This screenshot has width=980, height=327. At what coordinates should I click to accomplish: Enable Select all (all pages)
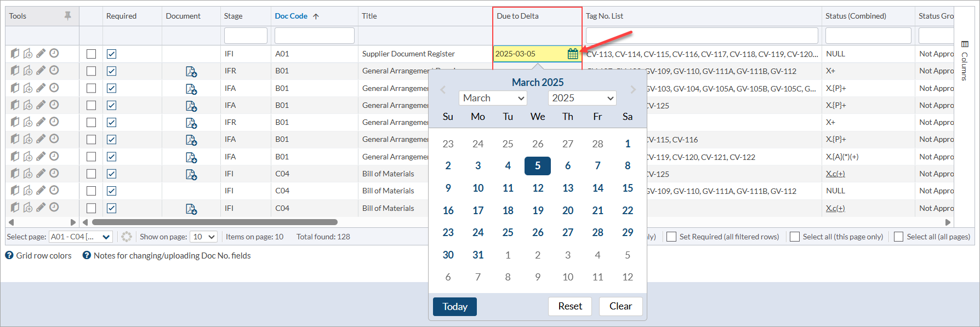pyautogui.click(x=898, y=237)
